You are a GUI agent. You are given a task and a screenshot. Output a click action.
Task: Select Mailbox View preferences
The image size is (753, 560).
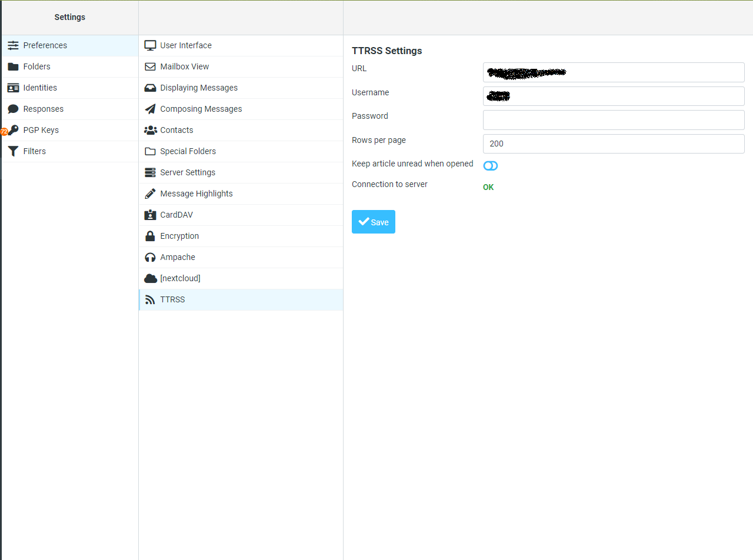(x=241, y=66)
